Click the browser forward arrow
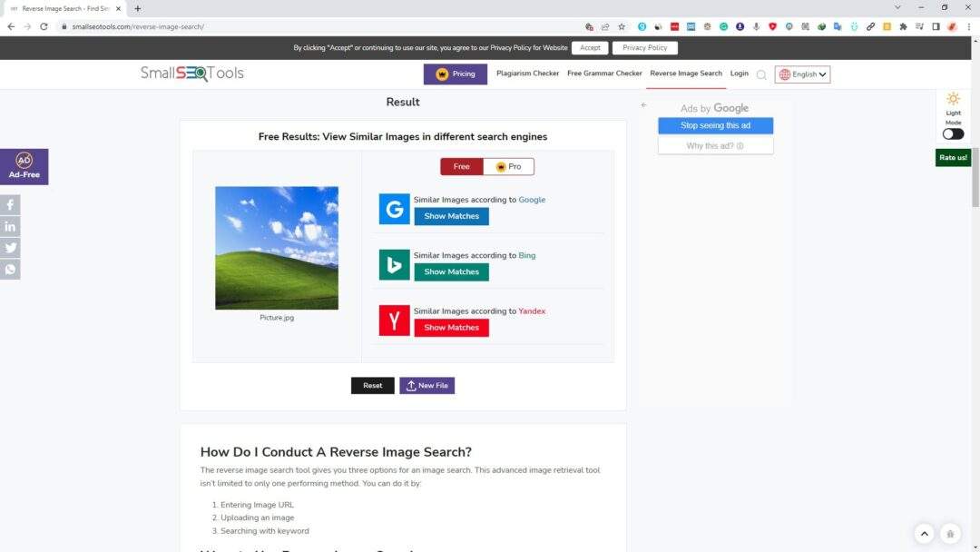The width and height of the screenshot is (980, 552). [x=27, y=27]
